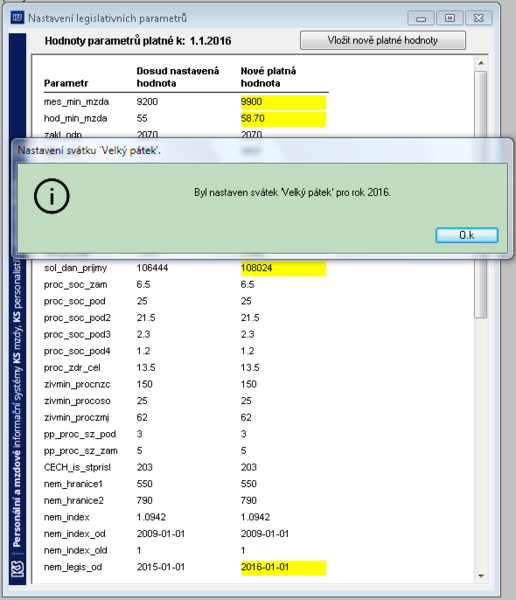Select the highlighted value 108024
516x600 pixels.
tap(283, 268)
